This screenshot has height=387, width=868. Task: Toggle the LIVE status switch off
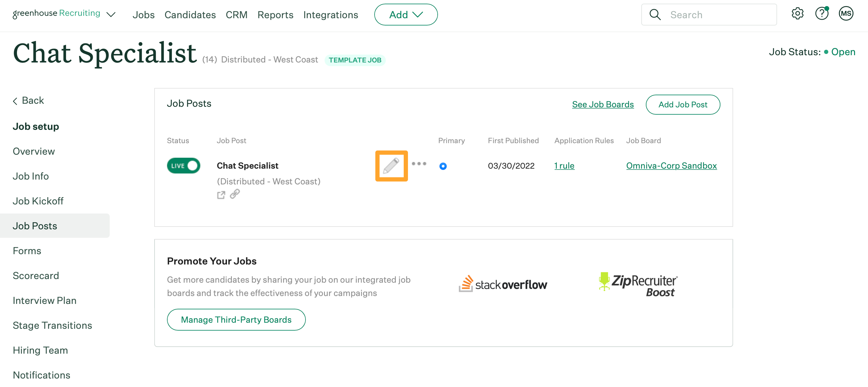pyautogui.click(x=184, y=166)
